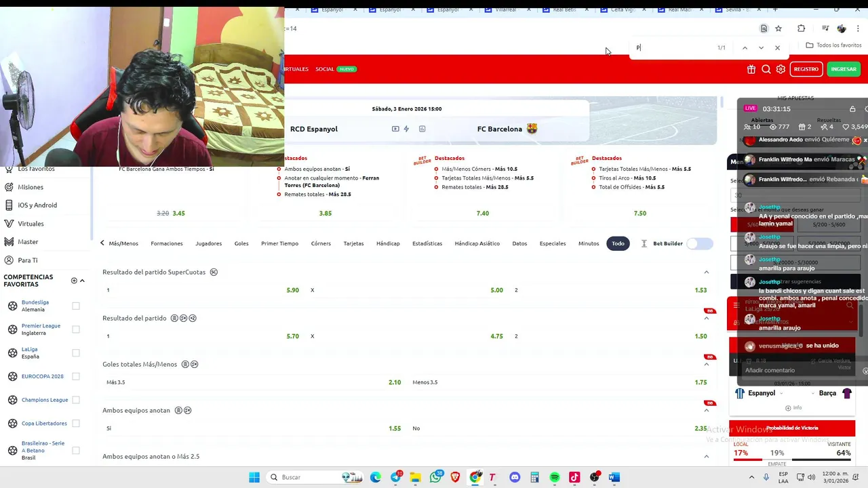Click the INGRESAR button
Image resolution: width=868 pixels, height=488 pixels.
coord(844,69)
